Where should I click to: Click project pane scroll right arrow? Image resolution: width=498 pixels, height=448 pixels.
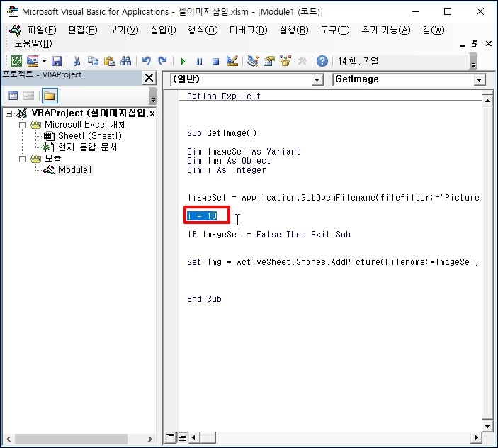click(x=149, y=439)
